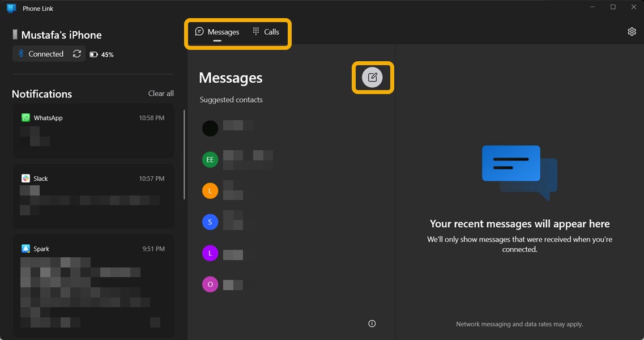Open the Messages tab
This screenshot has width=644, height=340.
(217, 32)
